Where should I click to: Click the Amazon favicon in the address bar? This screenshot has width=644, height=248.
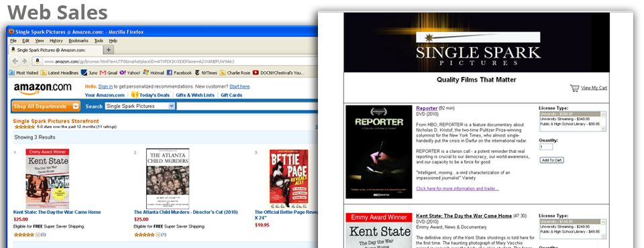tap(38, 61)
